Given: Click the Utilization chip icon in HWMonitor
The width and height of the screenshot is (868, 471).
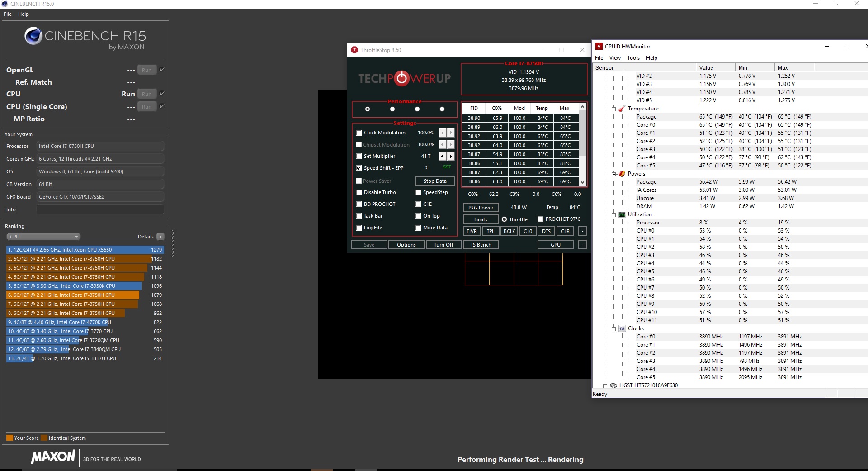Looking at the screenshot, I should pos(622,214).
